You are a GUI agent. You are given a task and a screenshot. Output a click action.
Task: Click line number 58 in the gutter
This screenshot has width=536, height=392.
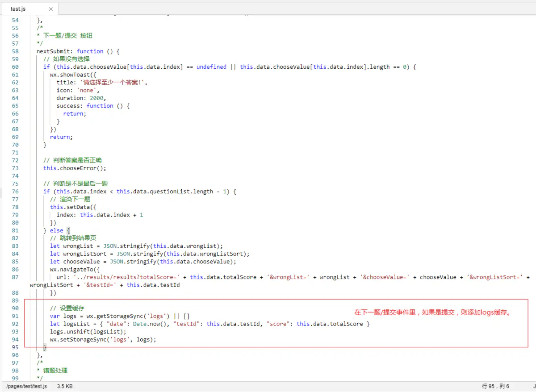[x=15, y=51]
